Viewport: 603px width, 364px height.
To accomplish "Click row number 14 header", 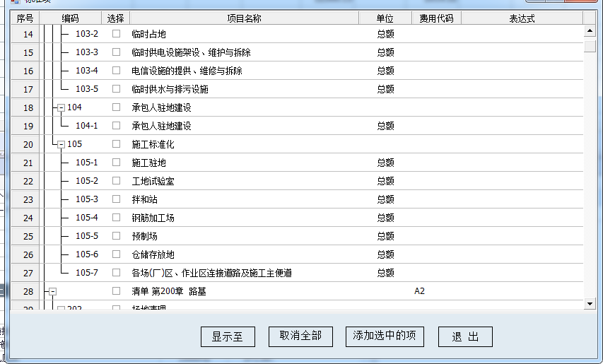I will 25,34.
